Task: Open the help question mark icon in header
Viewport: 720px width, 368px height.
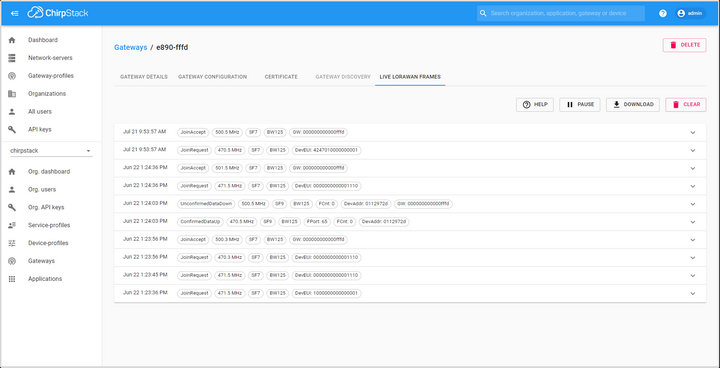Action: 663,13
